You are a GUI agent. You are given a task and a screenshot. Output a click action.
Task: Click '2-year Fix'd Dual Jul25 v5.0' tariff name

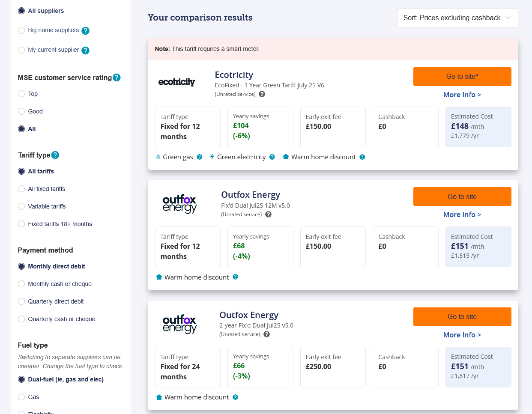coord(256,325)
